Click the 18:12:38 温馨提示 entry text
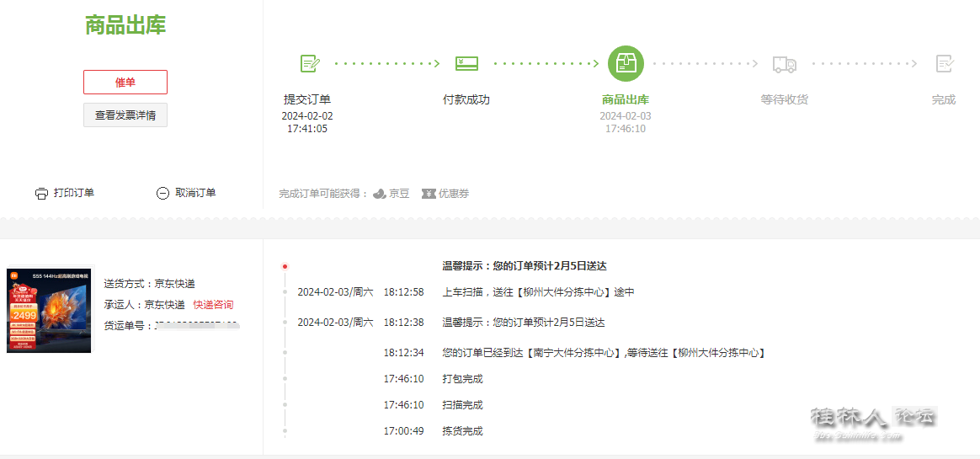Viewport: 980px width, 459px height. pyautogui.click(x=523, y=323)
